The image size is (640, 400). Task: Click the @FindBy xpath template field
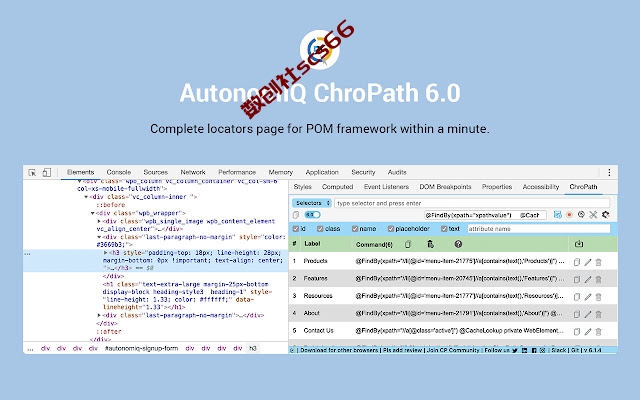485,215
